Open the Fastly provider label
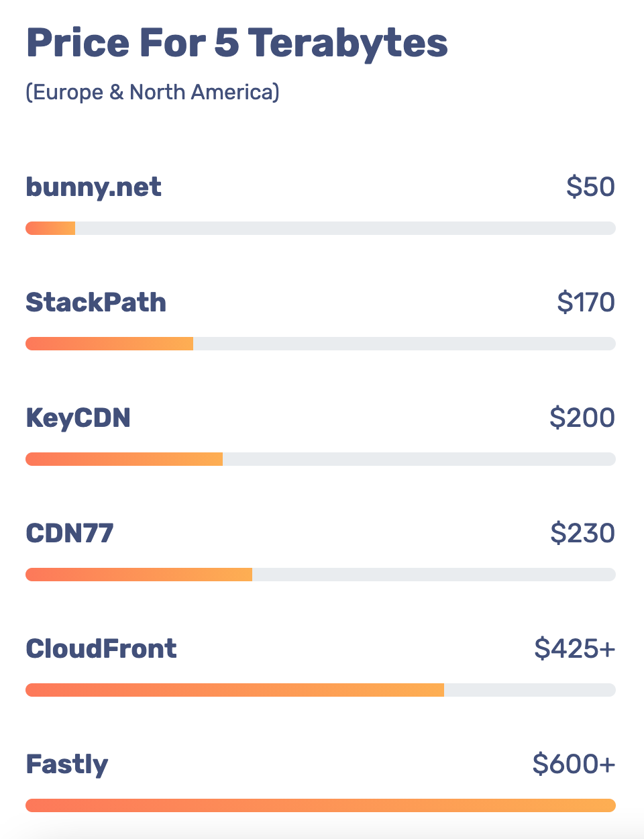Screen dimensions: 644x839 (x=67, y=764)
